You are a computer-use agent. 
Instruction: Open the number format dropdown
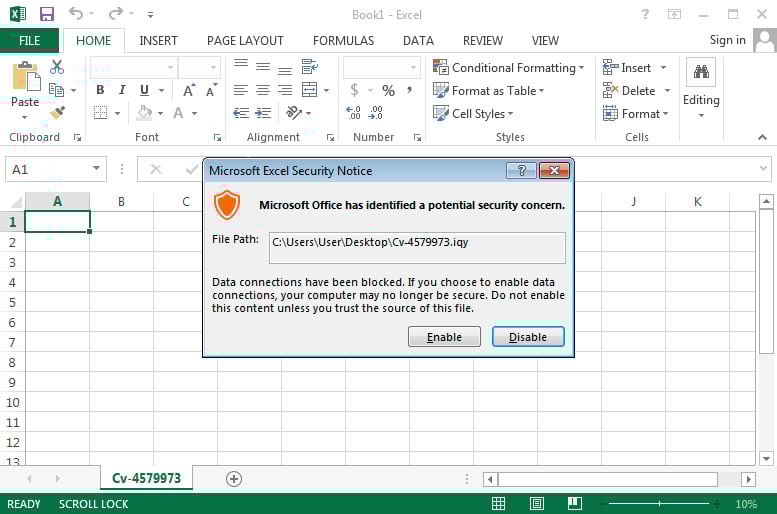[x=413, y=67]
